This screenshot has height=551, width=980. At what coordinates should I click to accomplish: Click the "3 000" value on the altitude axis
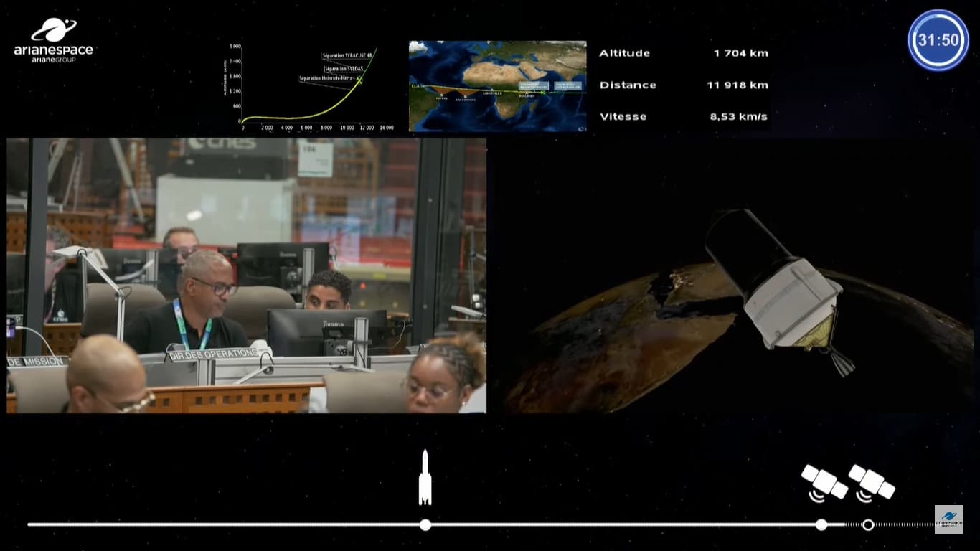pos(235,47)
